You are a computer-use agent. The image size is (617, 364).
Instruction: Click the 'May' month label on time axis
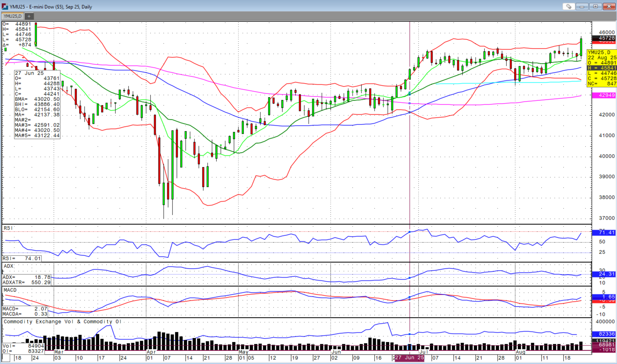[244, 352]
